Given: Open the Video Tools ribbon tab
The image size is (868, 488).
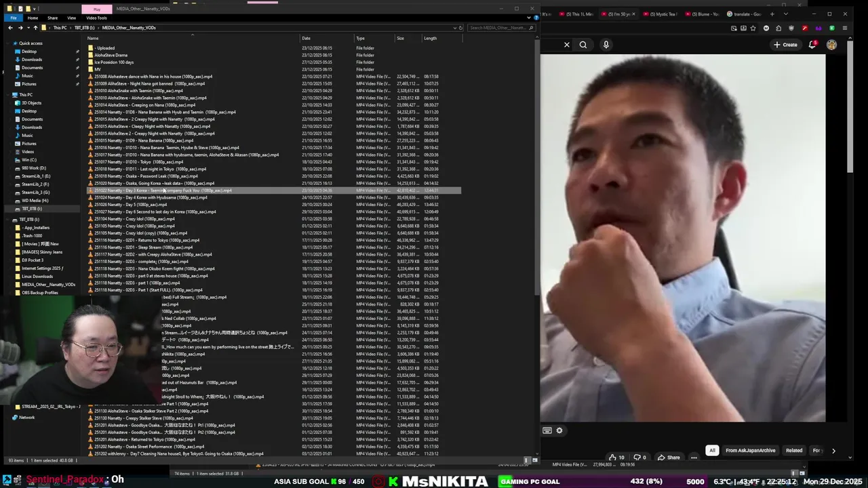Looking at the screenshot, I should click(x=96, y=18).
